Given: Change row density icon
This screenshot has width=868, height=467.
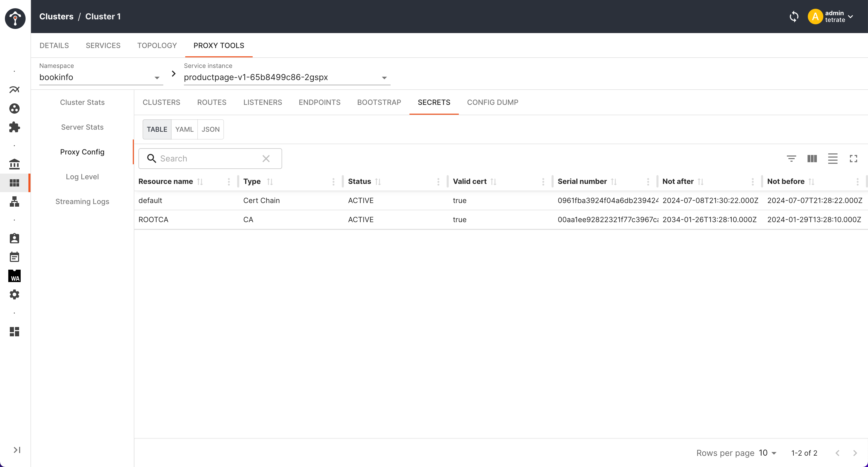Looking at the screenshot, I should coord(833,159).
